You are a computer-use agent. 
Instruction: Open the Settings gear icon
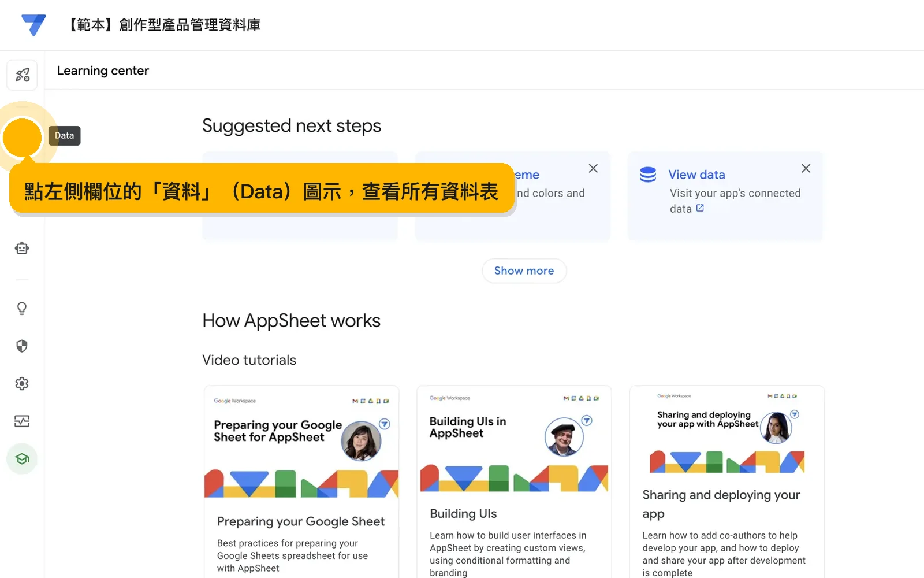(x=22, y=384)
